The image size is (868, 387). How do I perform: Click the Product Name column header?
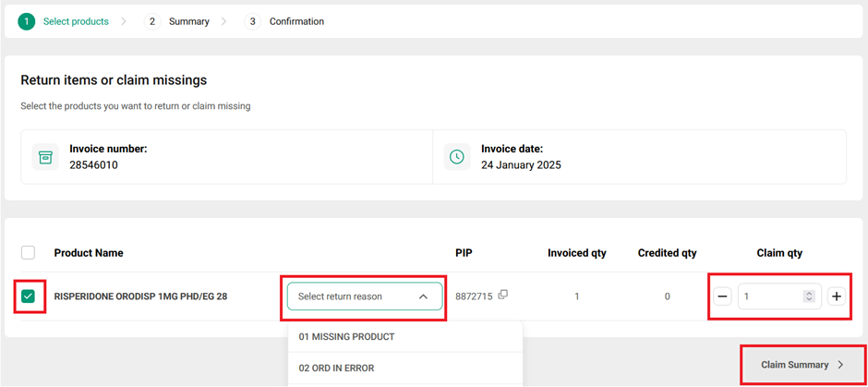89,253
